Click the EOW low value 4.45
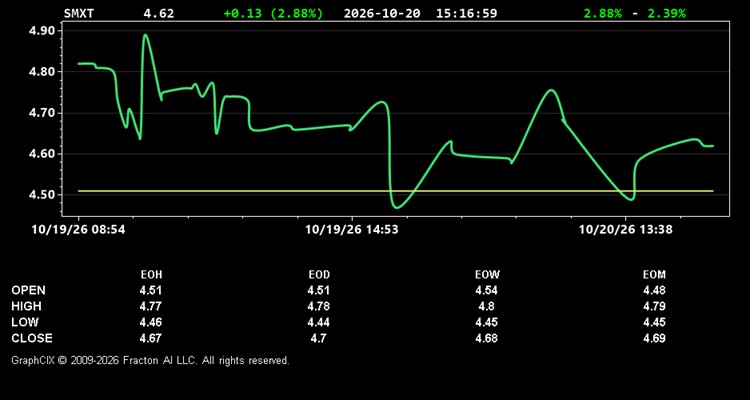The image size is (750, 400). click(x=486, y=322)
